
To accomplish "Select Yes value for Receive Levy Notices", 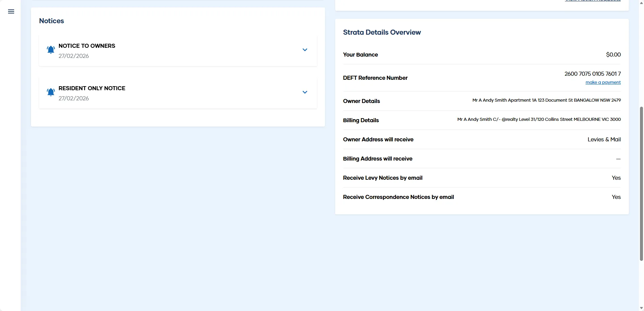I will (x=616, y=178).
